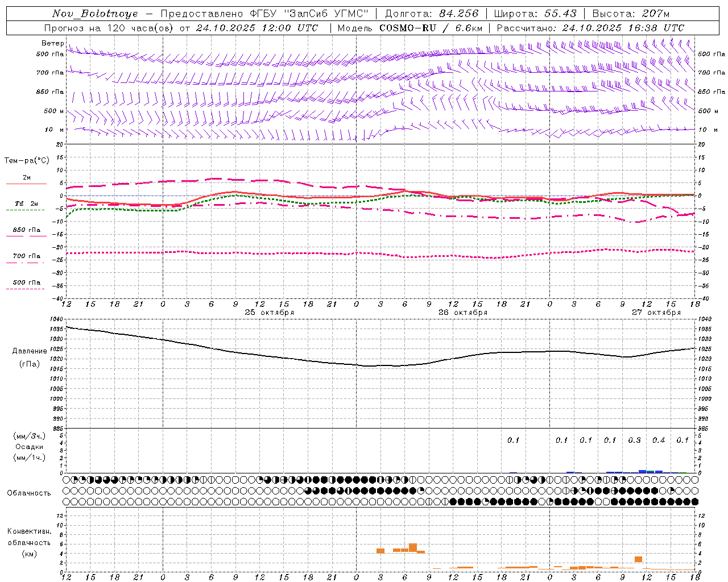The height and width of the screenshot is (582, 728).
Task: Click the (мм/3ч.) precipitation unit label
Action: click(29, 436)
